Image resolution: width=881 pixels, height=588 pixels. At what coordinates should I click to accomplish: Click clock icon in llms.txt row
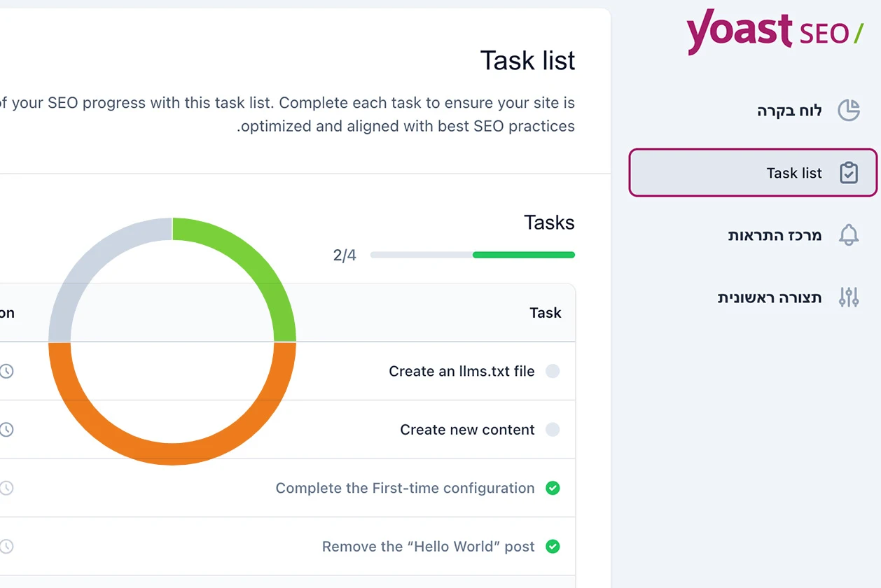pos(6,371)
